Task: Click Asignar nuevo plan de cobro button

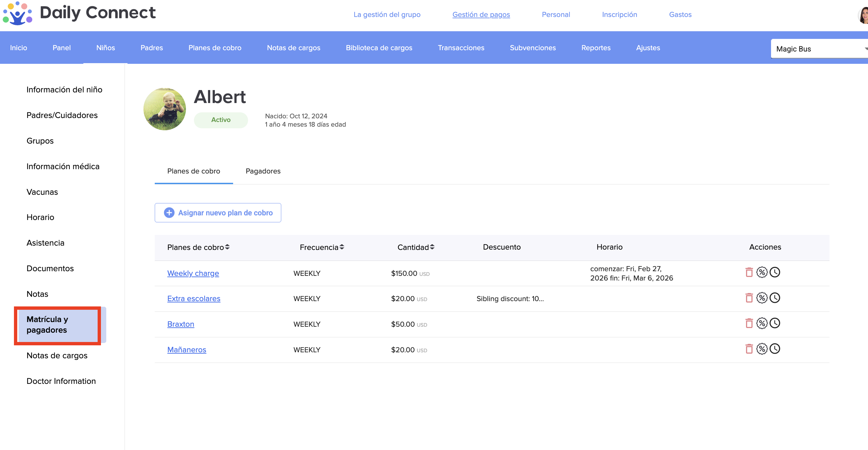Action: pyautogui.click(x=218, y=213)
